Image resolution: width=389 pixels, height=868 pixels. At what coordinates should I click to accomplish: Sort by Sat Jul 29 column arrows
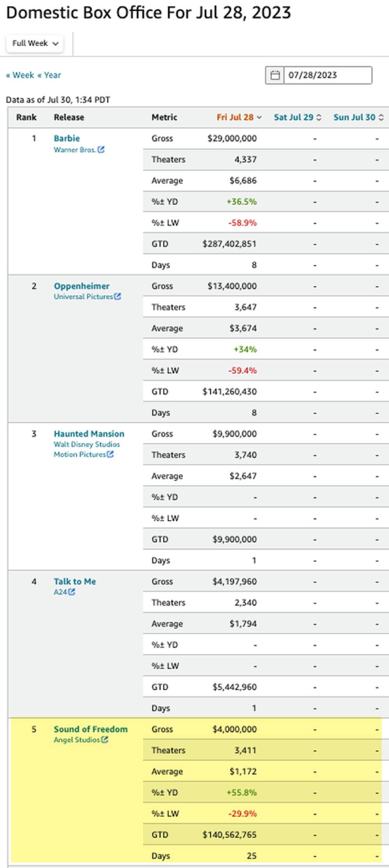319,117
